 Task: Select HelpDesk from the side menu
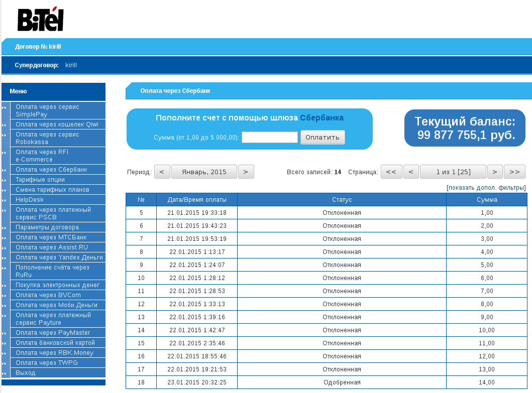pos(30,200)
